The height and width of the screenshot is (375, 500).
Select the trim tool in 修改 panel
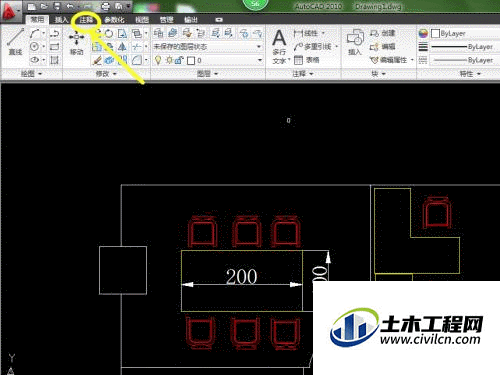[x=136, y=47]
